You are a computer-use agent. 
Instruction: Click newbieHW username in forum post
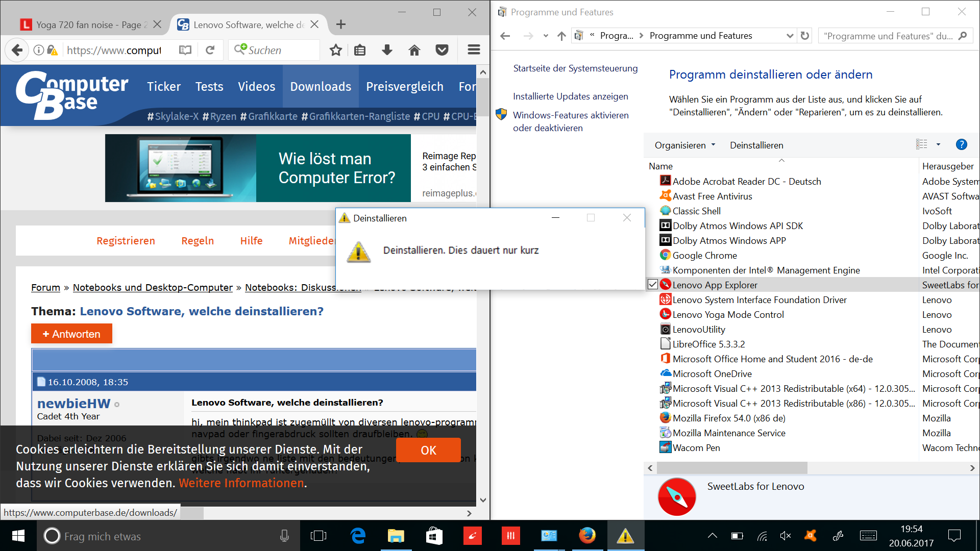point(73,403)
